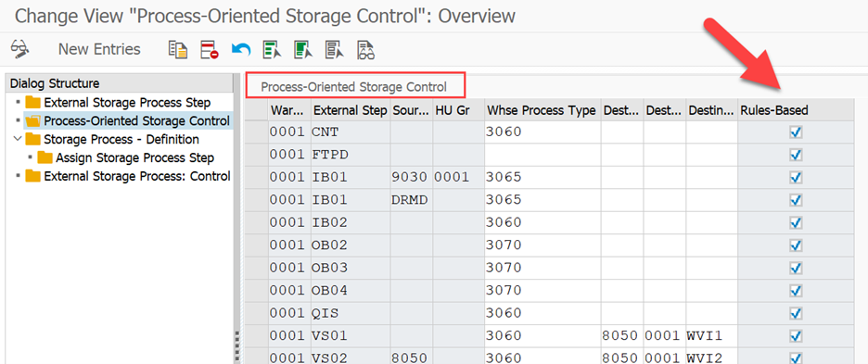Click the External Step column header

click(x=351, y=110)
